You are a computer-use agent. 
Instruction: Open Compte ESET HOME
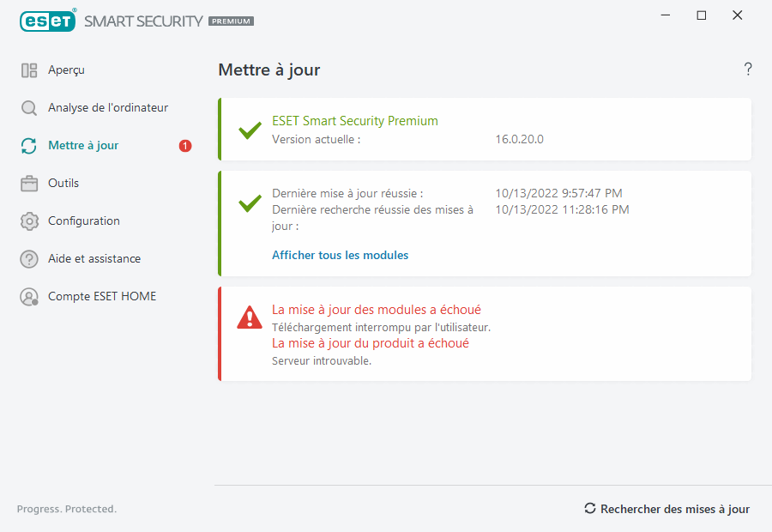click(x=102, y=297)
